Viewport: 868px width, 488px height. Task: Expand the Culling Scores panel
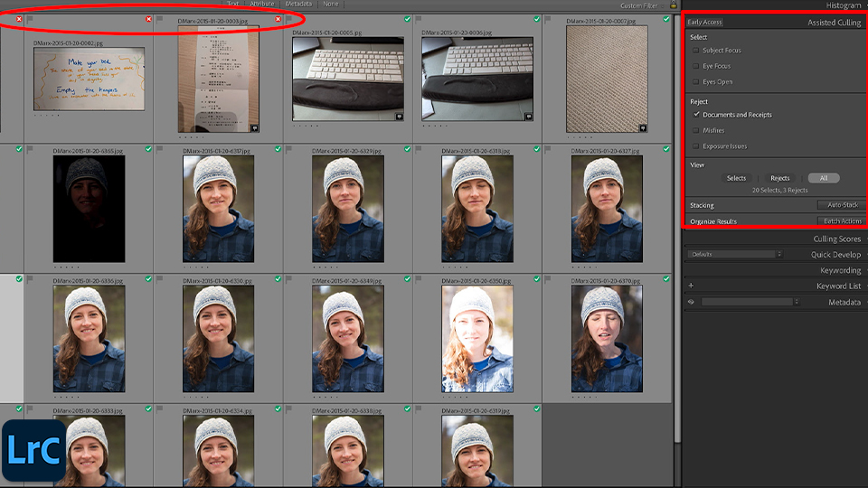836,239
